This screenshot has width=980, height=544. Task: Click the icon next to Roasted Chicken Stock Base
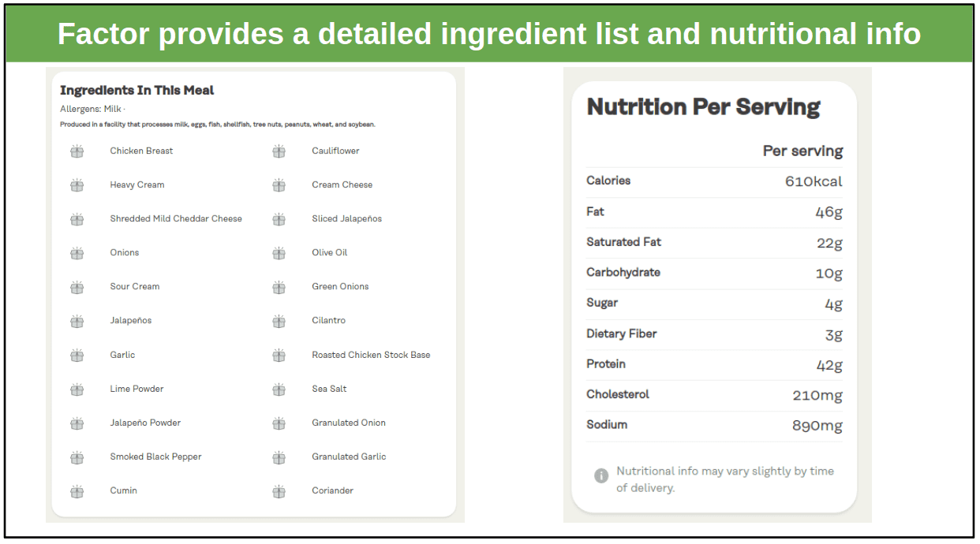279,356
